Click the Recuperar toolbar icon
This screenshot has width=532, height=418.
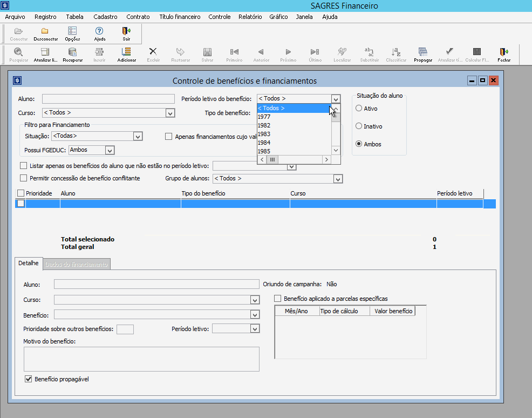coord(72,54)
